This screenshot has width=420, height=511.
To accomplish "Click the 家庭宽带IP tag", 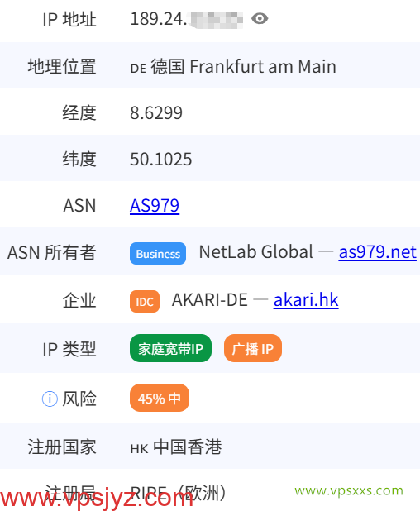I will click(170, 348).
